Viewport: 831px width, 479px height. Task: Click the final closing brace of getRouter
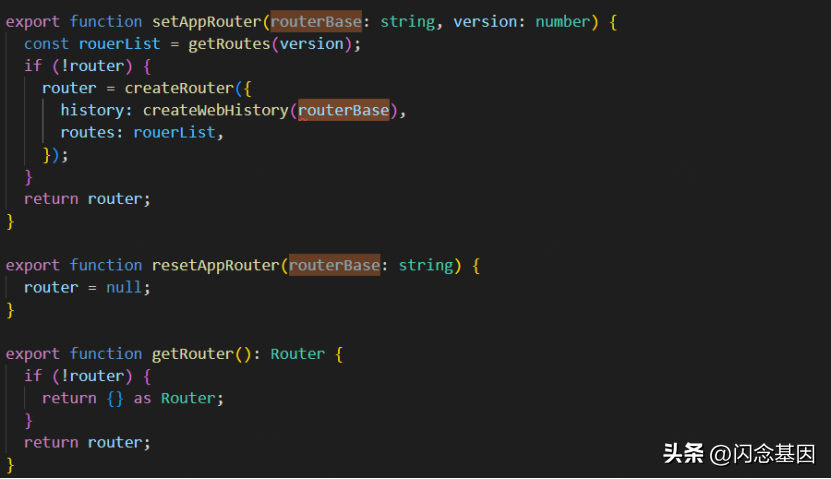pyautogui.click(x=11, y=464)
